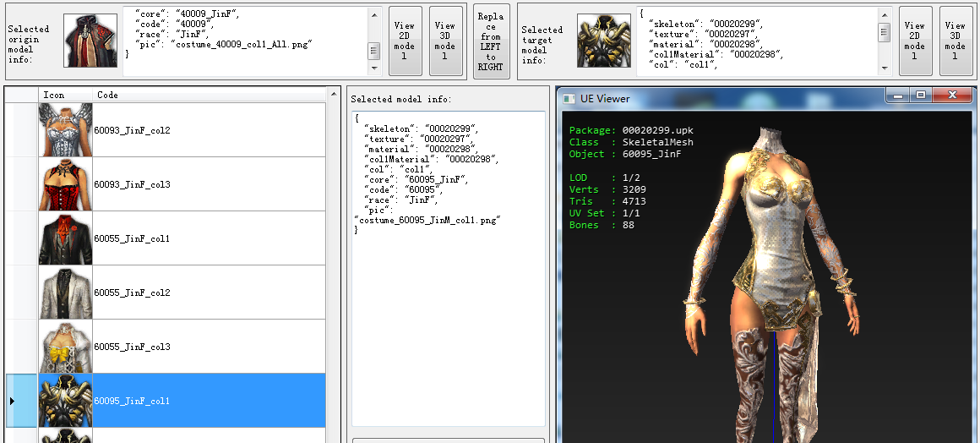This screenshot has width=980, height=443.
Task: Click the selected origin model thumbnail
Action: tap(90, 41)
